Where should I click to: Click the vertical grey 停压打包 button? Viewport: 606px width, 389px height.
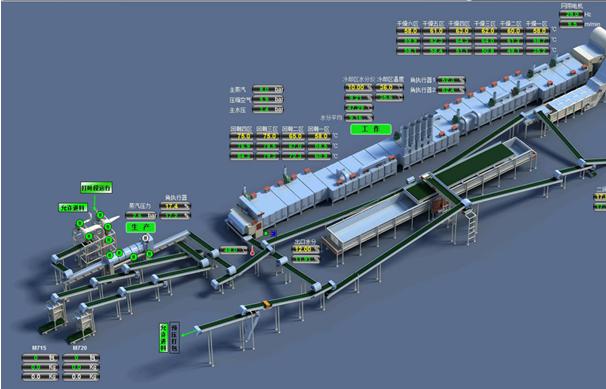click(x=174, y=337)
